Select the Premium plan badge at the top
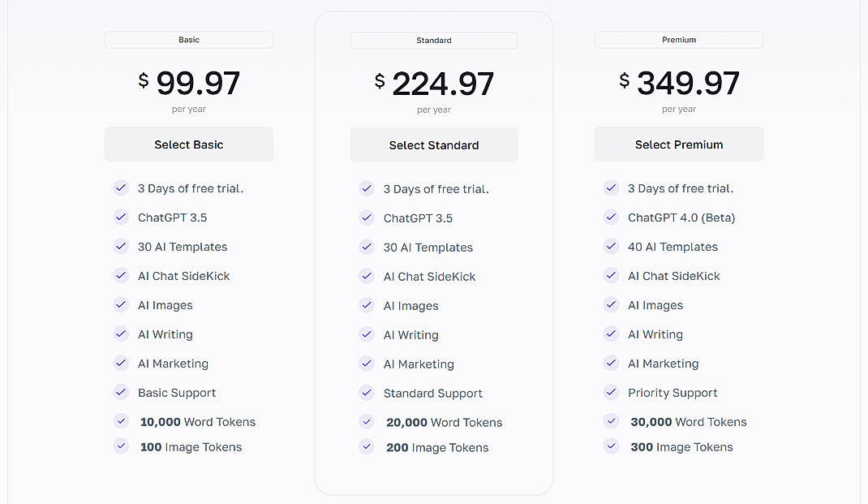The width and height of the screenshot is (868, 504). [x=679, y=39]
